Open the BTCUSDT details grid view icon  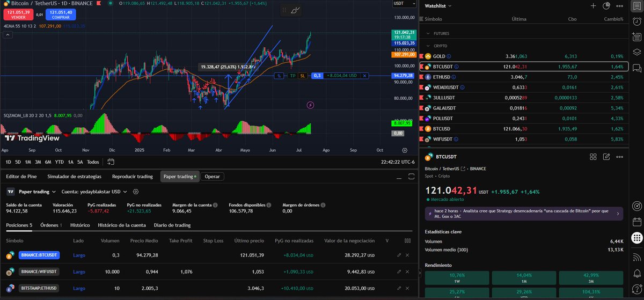[593, 157]
